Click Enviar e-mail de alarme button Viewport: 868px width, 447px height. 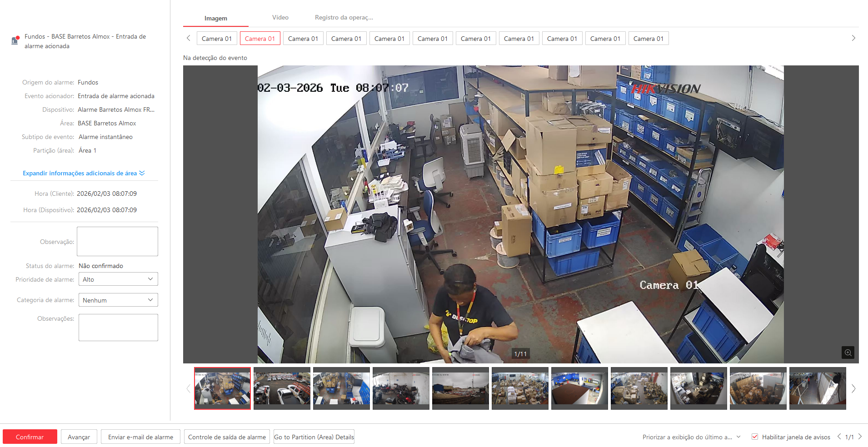(140, 437)
